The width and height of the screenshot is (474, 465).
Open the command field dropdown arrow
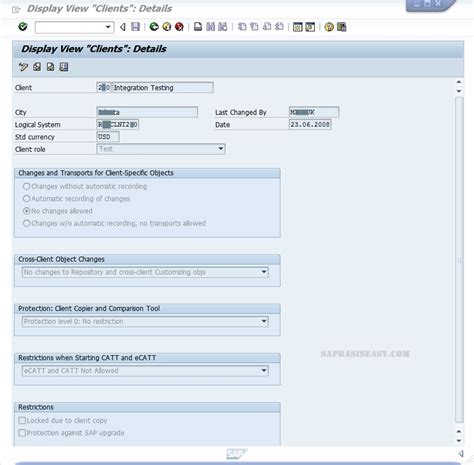click(x=108, y=27)
